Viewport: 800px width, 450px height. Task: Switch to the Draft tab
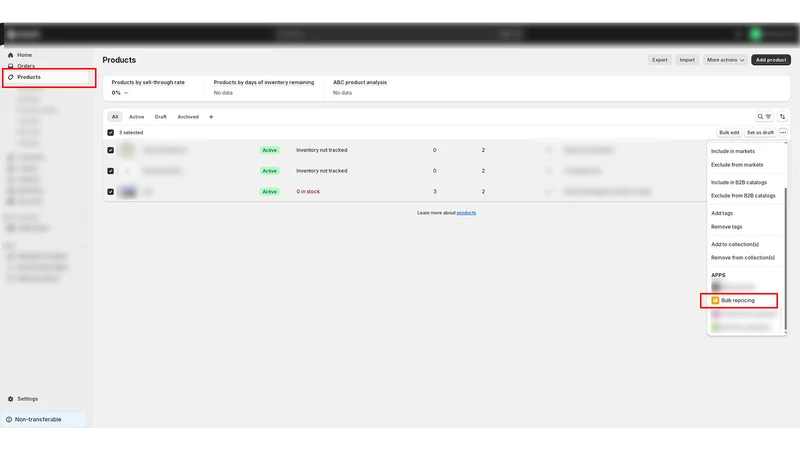point(160,117)
